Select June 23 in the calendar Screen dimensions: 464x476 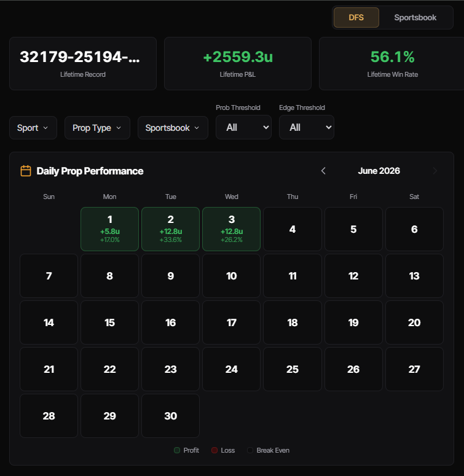[x=171, y=369]
